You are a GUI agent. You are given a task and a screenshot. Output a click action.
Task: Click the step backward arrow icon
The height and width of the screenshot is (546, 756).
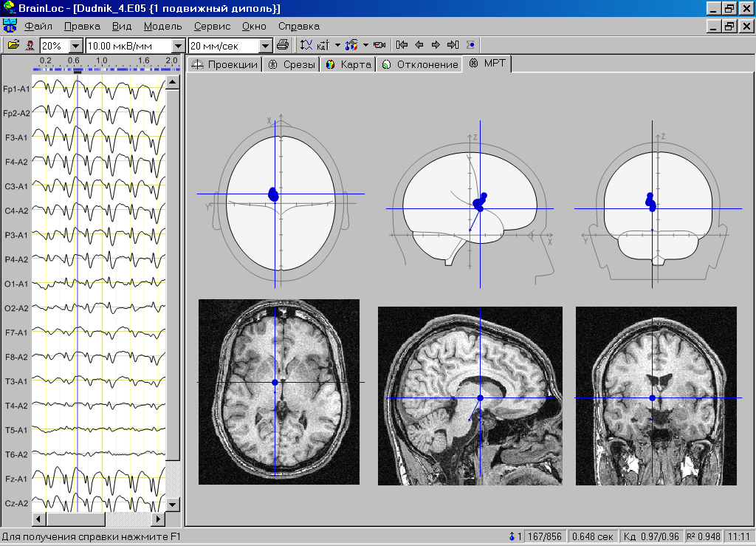tap(419, 45)
